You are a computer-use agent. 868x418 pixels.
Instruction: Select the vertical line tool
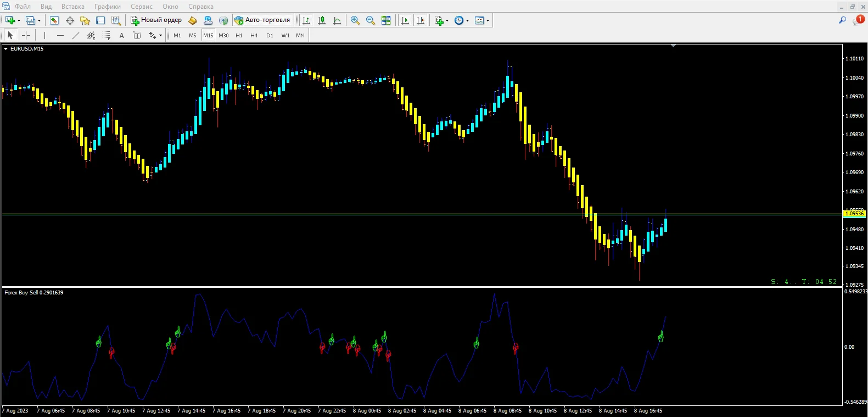click(x=44, y=35)
